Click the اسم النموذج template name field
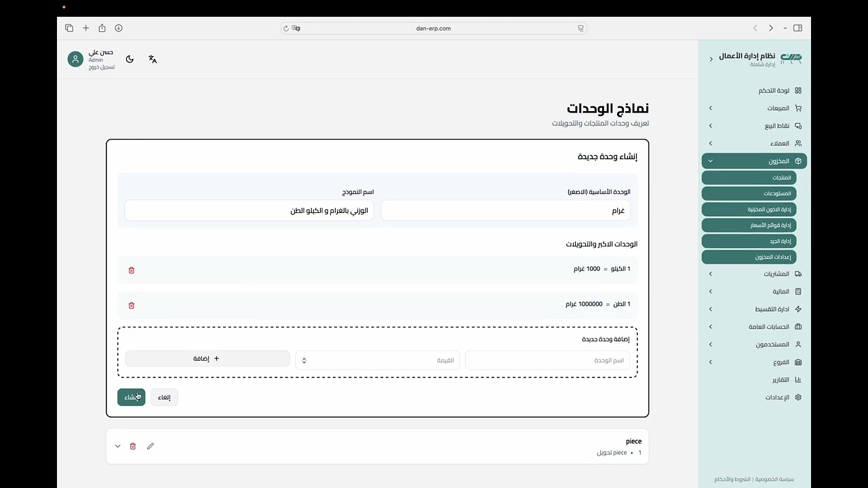Screen dimensions: 868x488 point(249,211)
